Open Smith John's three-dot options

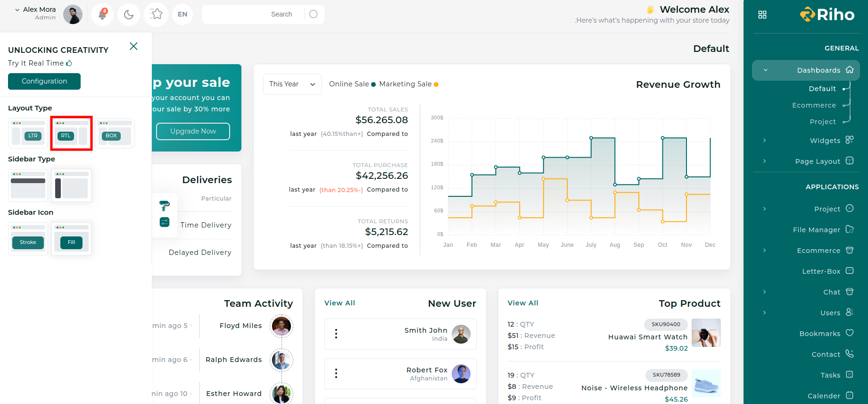coord(336,334)
